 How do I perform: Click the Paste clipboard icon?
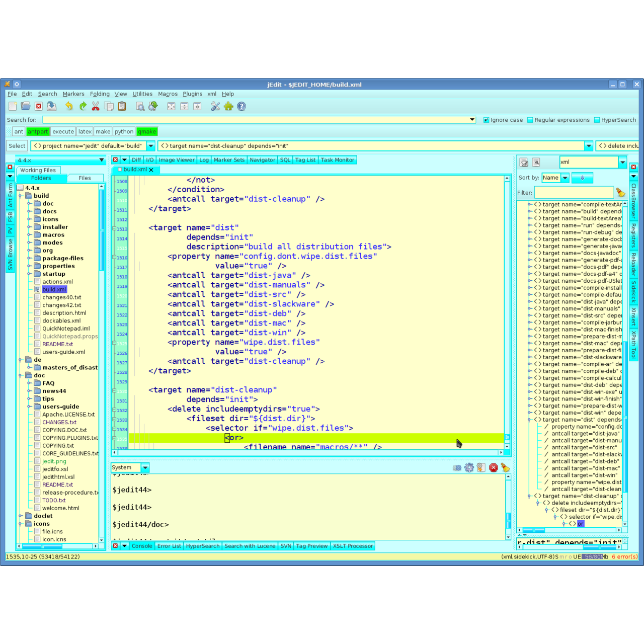122,106
